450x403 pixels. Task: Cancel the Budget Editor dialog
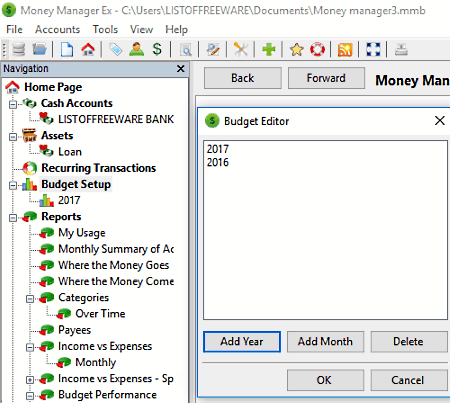[x=409, y=380]
